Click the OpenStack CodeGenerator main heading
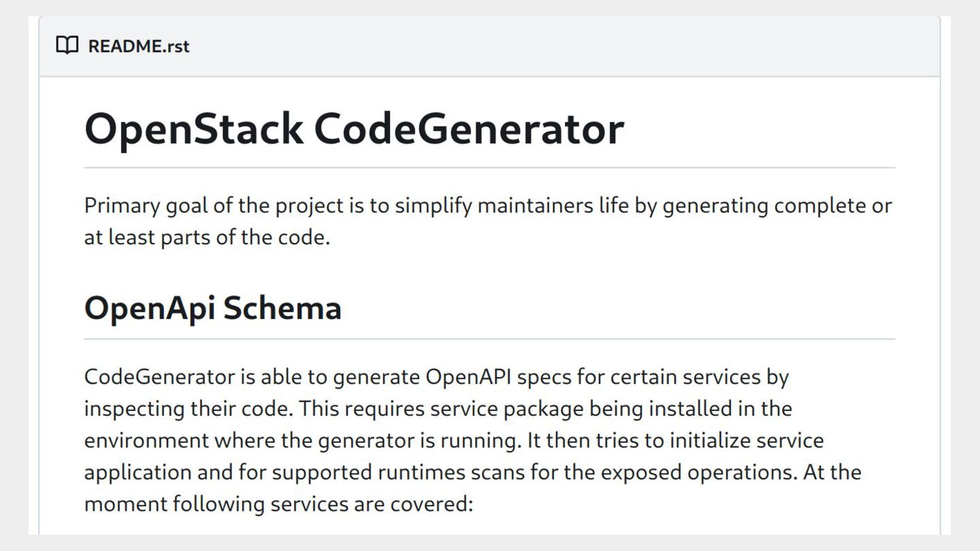This screenshot has height=551, width=980. 354,128
